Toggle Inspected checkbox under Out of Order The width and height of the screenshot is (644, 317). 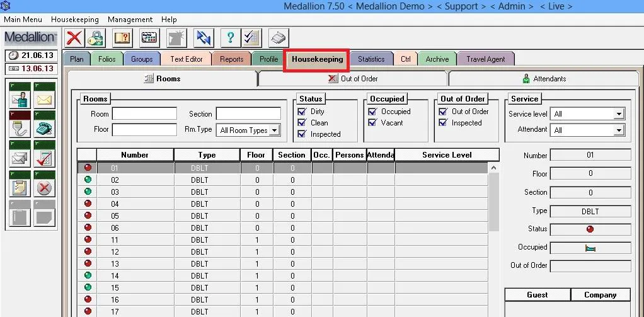(x=444, y=122)
